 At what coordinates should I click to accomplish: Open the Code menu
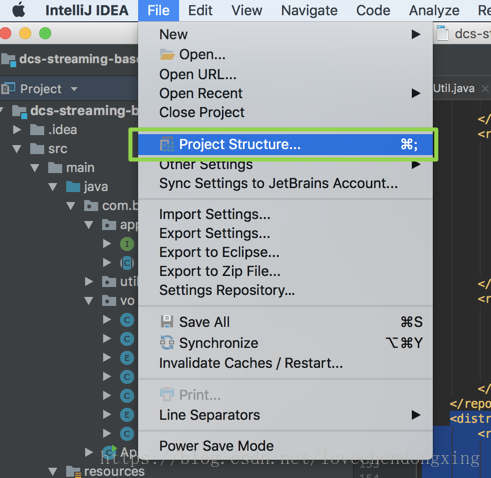tap(373, 10)
